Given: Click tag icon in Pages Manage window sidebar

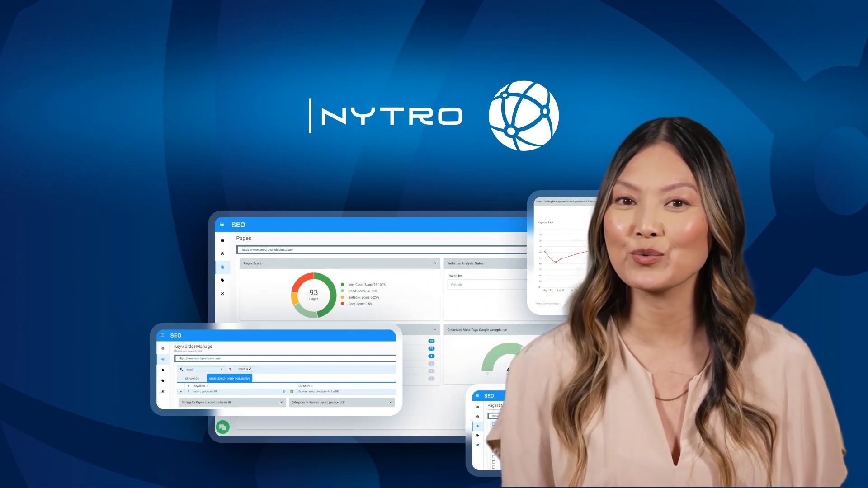Looking at the screenshot, I should tap(477, 436).
